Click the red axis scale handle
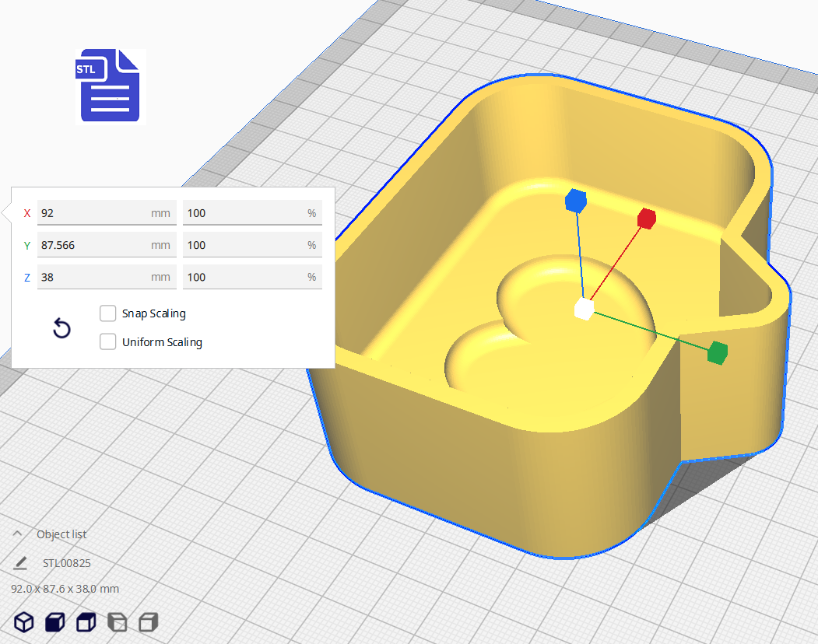Screen dimensions: 818x644 click(646, 219)
